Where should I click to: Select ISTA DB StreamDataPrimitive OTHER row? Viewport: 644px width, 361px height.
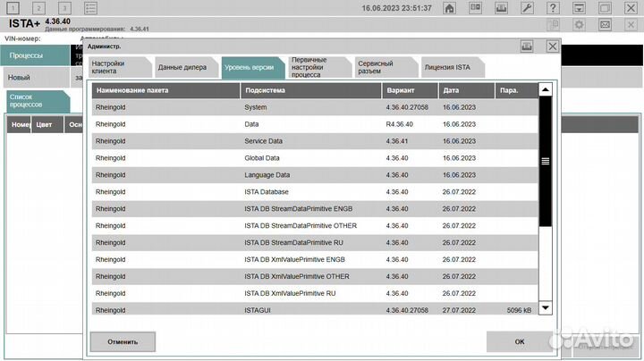click(315, 225)
